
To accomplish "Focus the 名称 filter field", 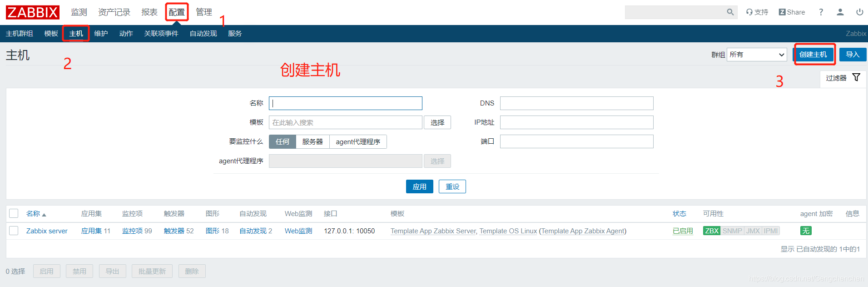I will pyautogui.click(x=346, y=103).
